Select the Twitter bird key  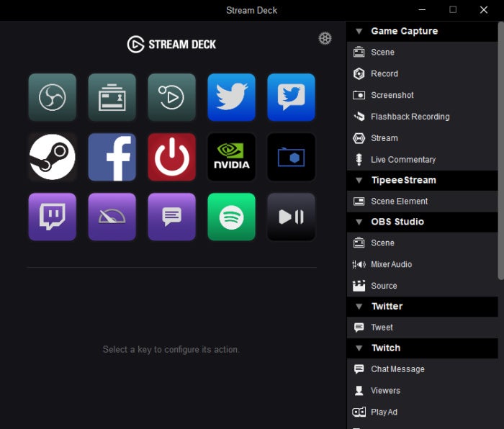tap(231, 97)
